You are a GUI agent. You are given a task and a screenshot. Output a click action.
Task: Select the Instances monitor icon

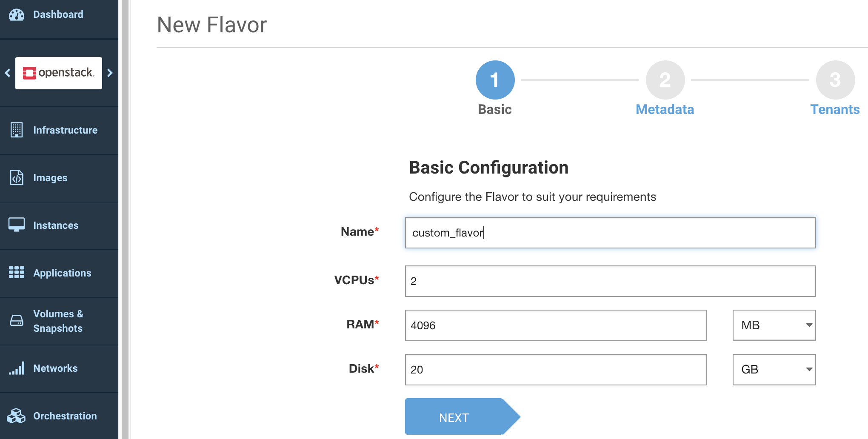coord(17,225)
